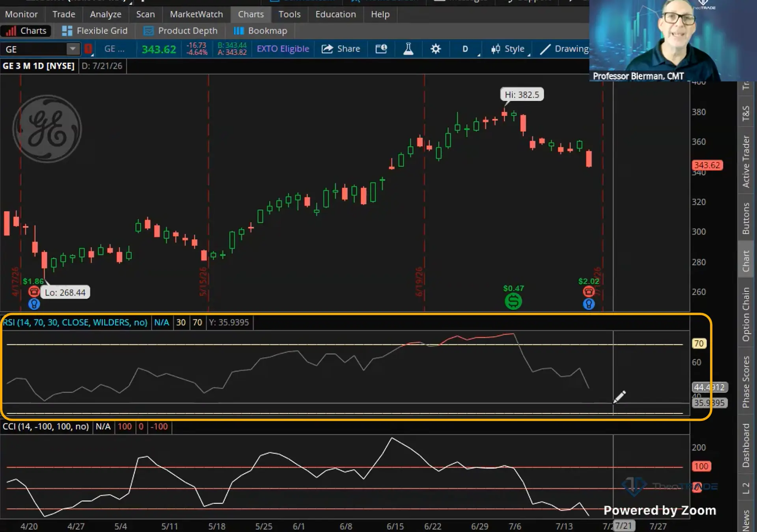Click the RSI overbought 70 value tag
757x532 pixels.
tap(197, 322)
